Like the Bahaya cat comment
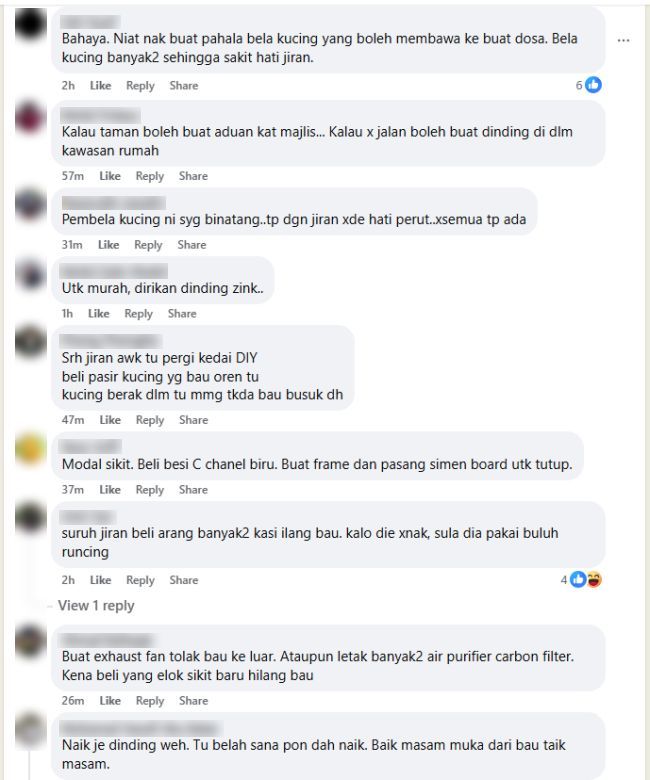Image resolution: width=650 pixels, height=780 pixels. click(100, 86)
